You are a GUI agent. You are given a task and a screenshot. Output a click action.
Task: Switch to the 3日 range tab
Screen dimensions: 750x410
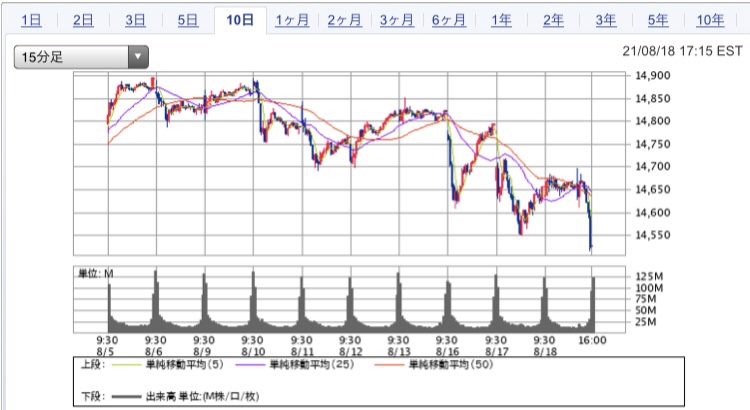point(135,20)
